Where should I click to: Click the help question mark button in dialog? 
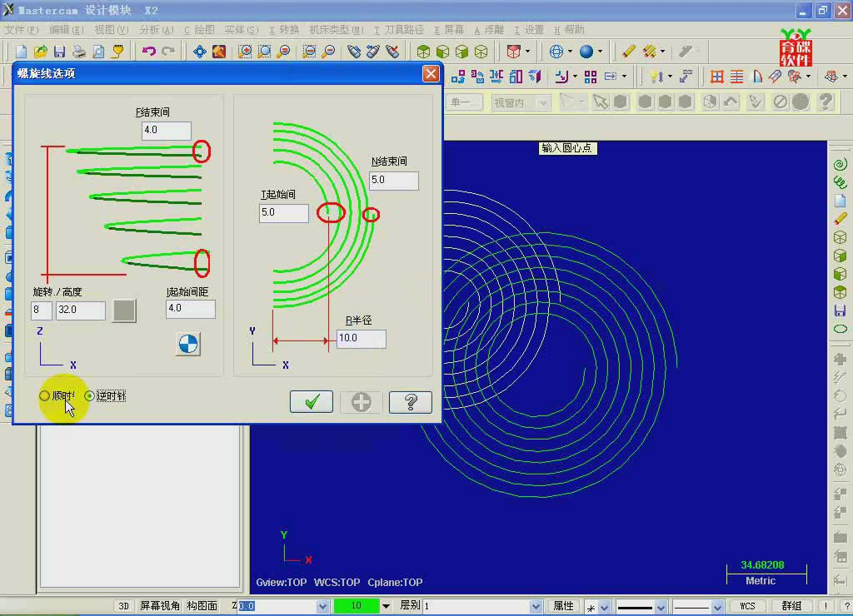411,402
